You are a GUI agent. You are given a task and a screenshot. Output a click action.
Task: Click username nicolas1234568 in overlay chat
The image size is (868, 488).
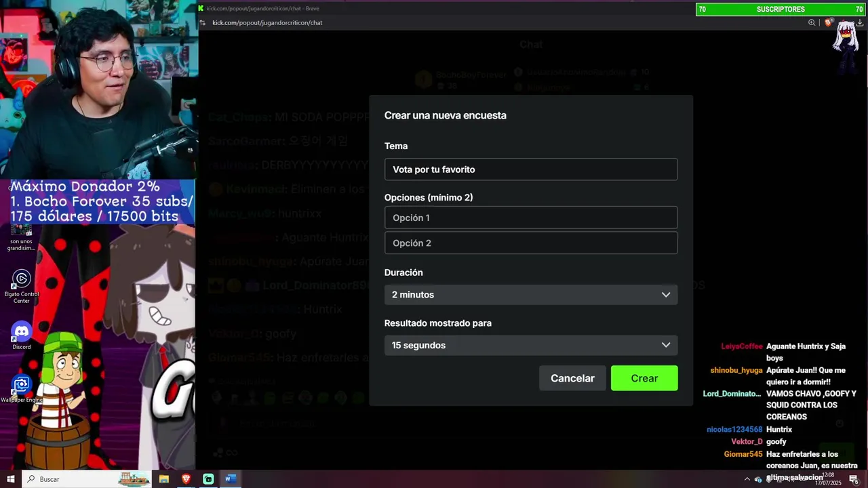734,430
